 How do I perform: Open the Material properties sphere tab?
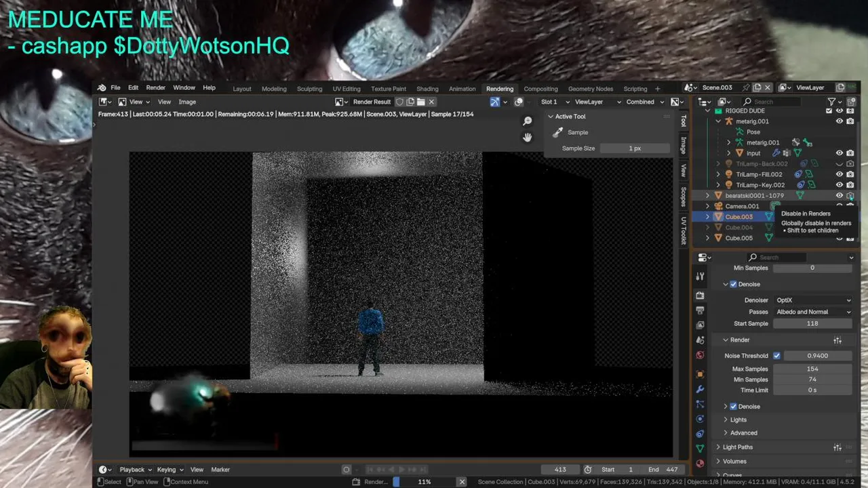[700, 464]
